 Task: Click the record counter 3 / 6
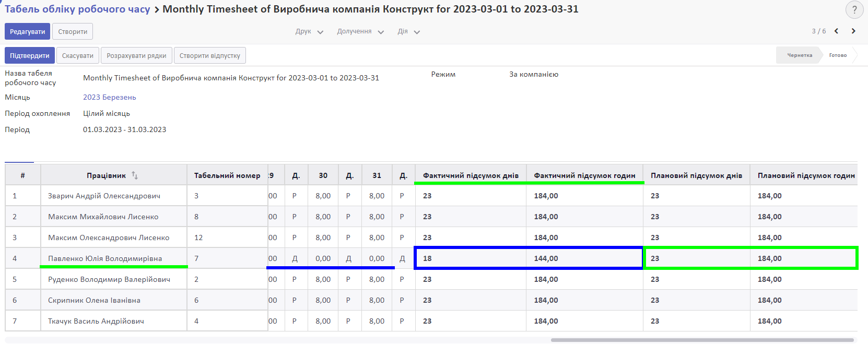pos(818,31)
